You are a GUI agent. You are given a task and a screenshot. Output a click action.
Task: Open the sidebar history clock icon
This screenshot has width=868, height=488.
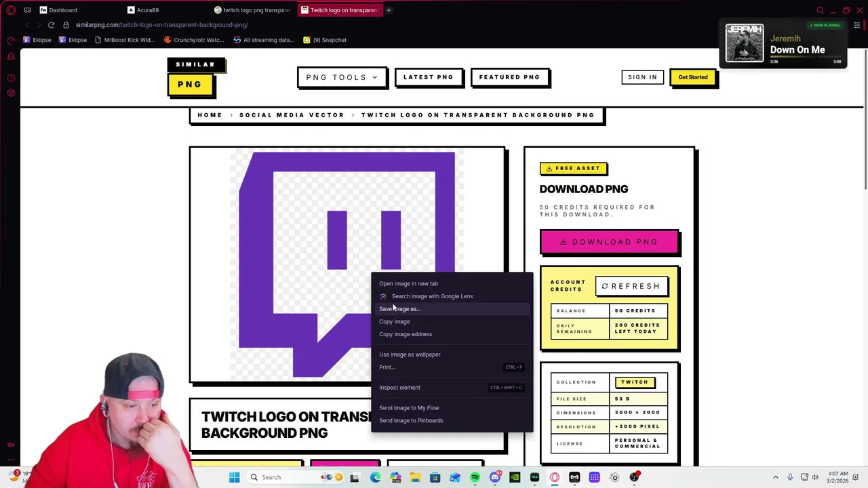11,77
